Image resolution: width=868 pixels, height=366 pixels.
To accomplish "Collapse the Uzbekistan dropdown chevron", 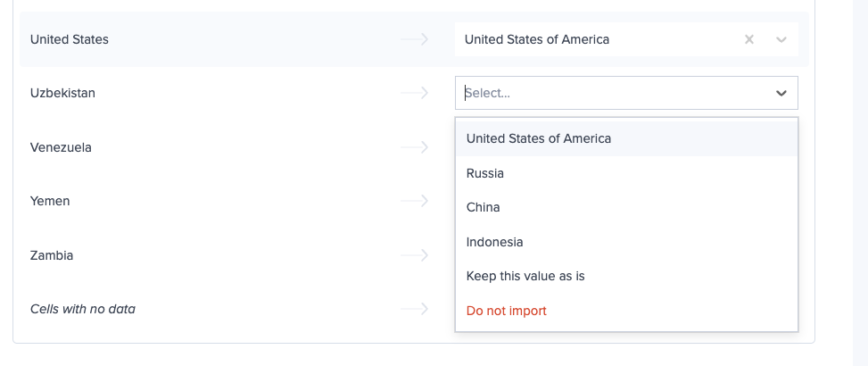I will [781, 93].
